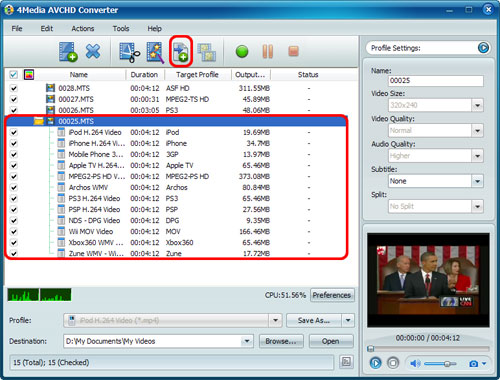The width and height of the screenshot is (500, 380).
Task: Open the Tools menu
Action: click(121, 28)
